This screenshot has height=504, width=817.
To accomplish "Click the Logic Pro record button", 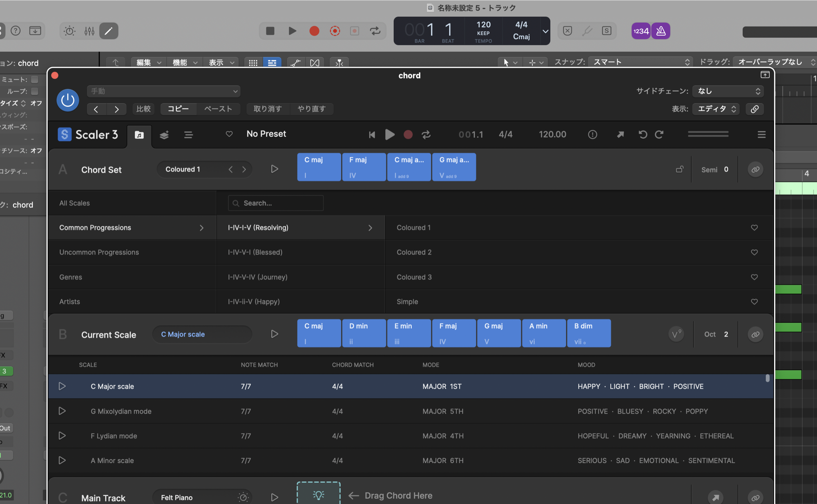I will point(314,31).
